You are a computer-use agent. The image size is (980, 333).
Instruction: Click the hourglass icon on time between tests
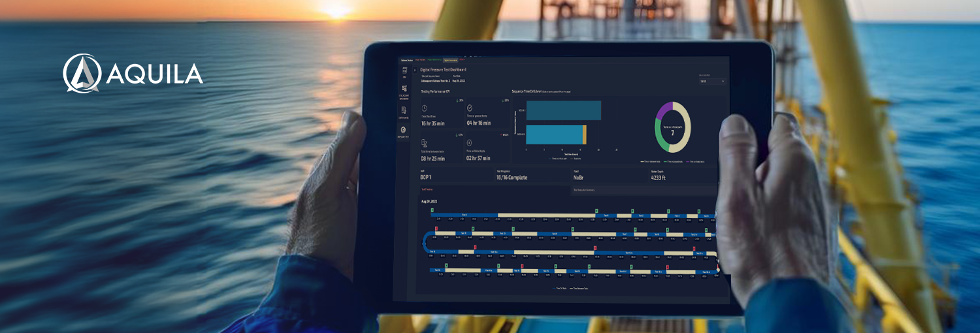[x=425, y=143]
